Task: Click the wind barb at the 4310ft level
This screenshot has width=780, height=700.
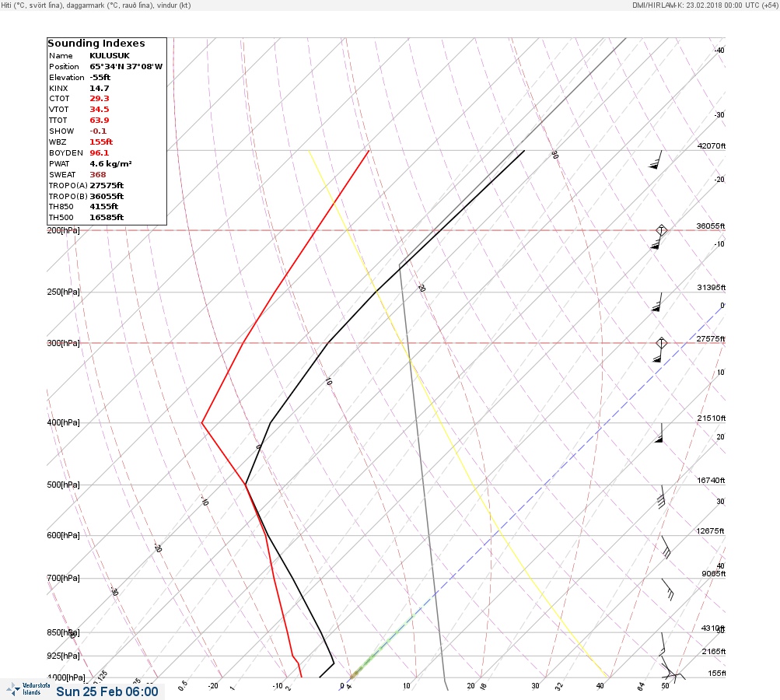Action: pos(663,644)
